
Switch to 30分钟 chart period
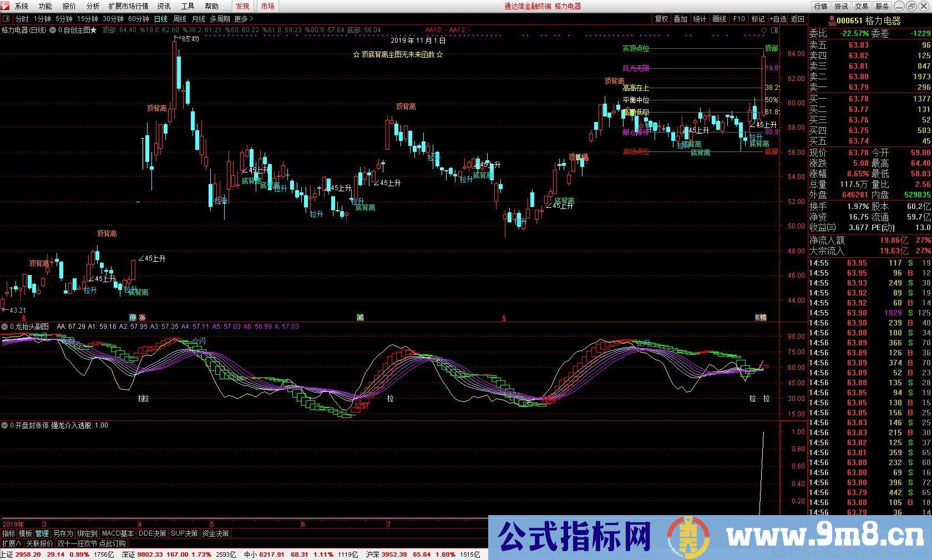pos(113,19)
